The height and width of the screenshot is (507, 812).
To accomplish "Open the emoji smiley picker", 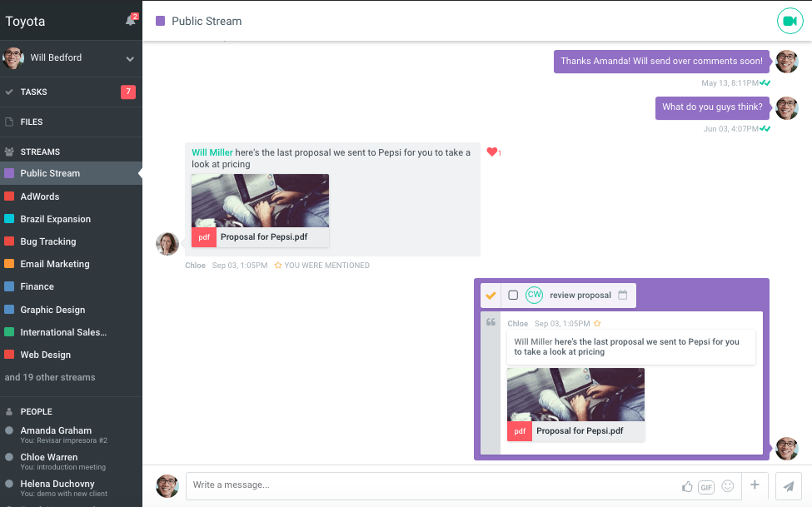I will 728,486.
